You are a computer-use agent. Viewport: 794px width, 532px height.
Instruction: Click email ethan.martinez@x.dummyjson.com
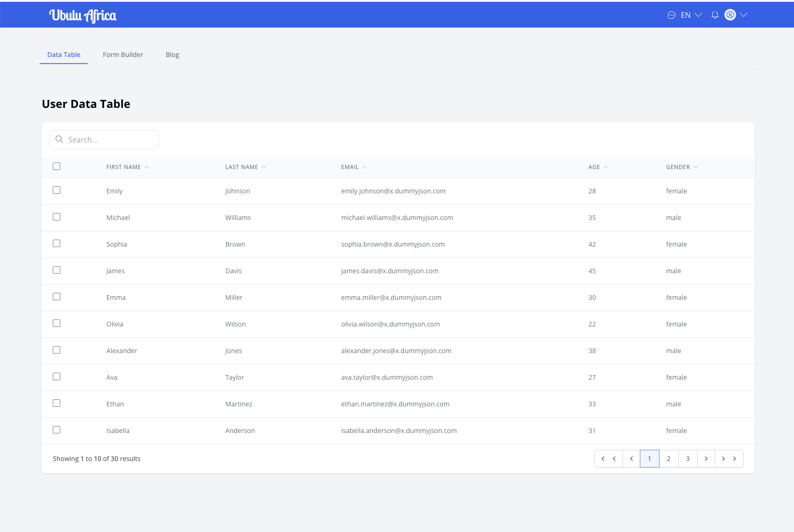[395, 404]
